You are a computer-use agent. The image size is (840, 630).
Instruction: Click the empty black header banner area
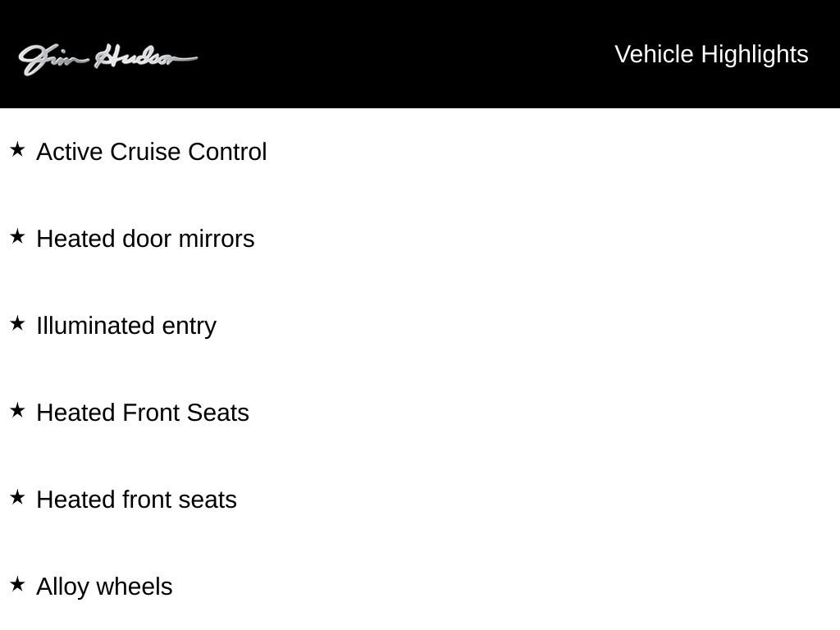[x=394, y=54]
